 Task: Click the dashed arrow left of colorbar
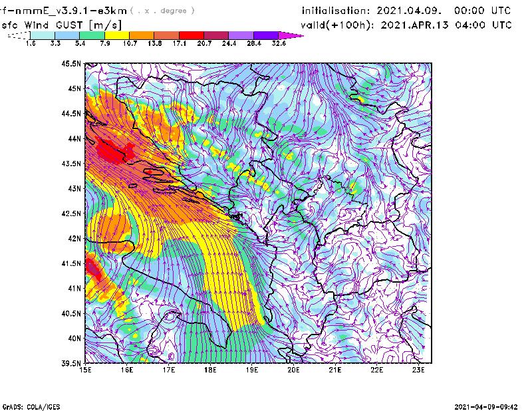(17, 35)
